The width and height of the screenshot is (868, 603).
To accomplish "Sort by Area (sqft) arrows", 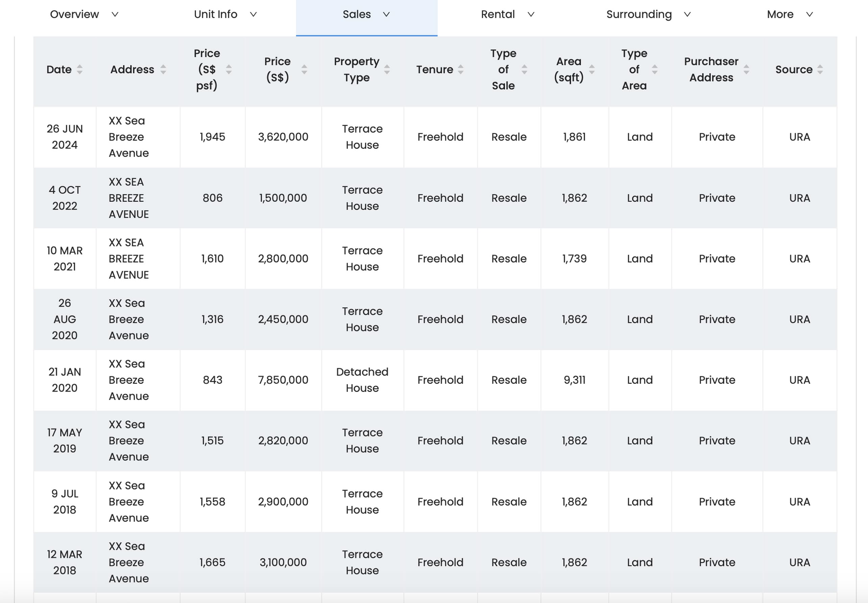I will [x=592, y=70].
